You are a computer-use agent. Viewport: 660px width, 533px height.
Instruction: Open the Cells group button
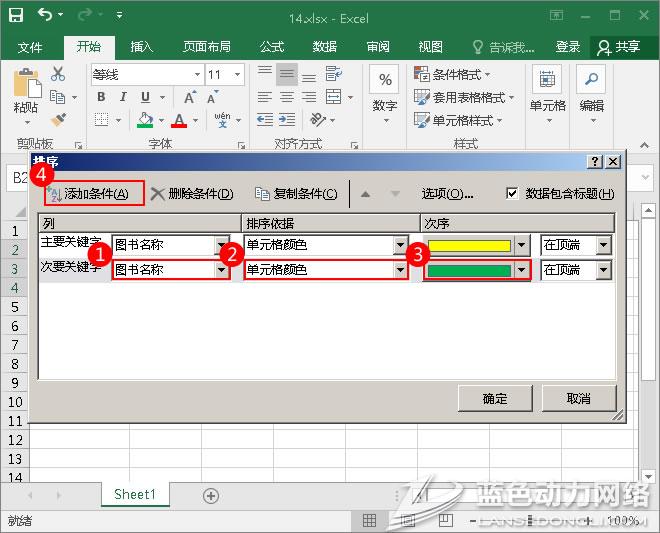(x=547, y=94)
